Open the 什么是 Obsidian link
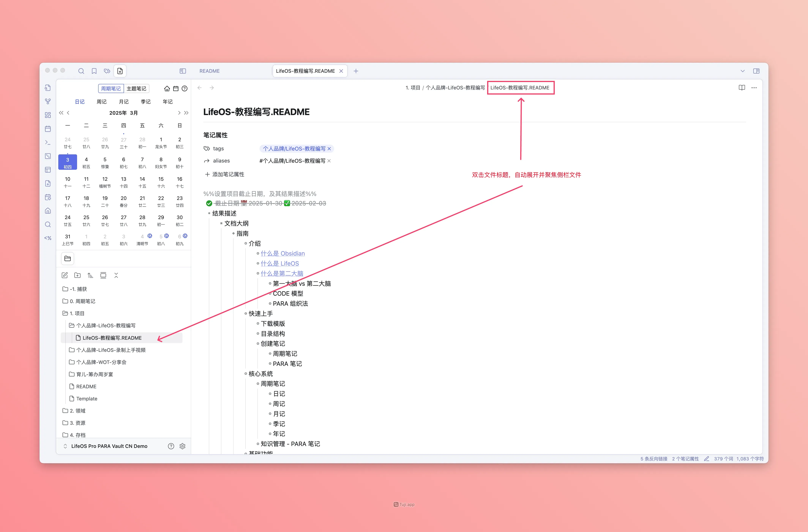This screenshot has width=808, height=532. coord(282,254)
